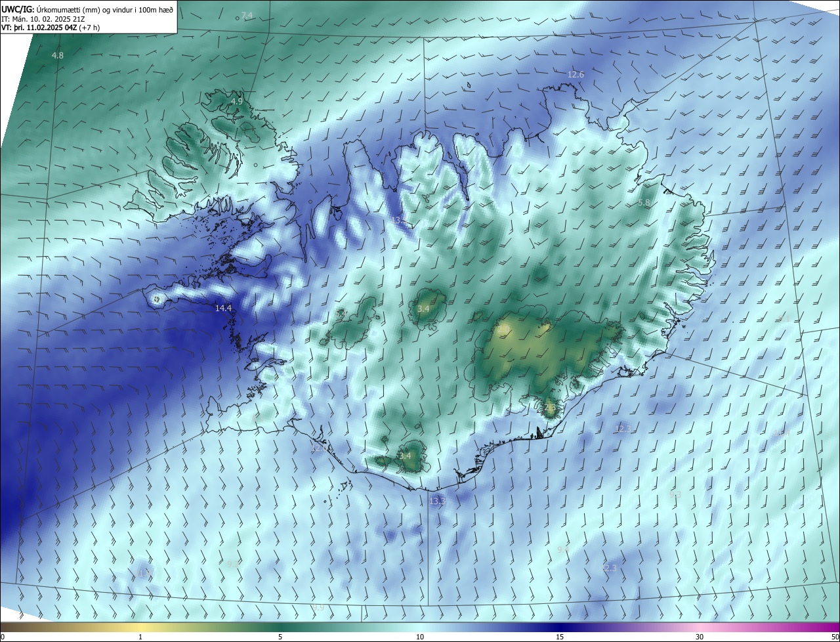Select the colorbar tick label 1
This screenshot has height=642, width=840.
pos(140,637)
